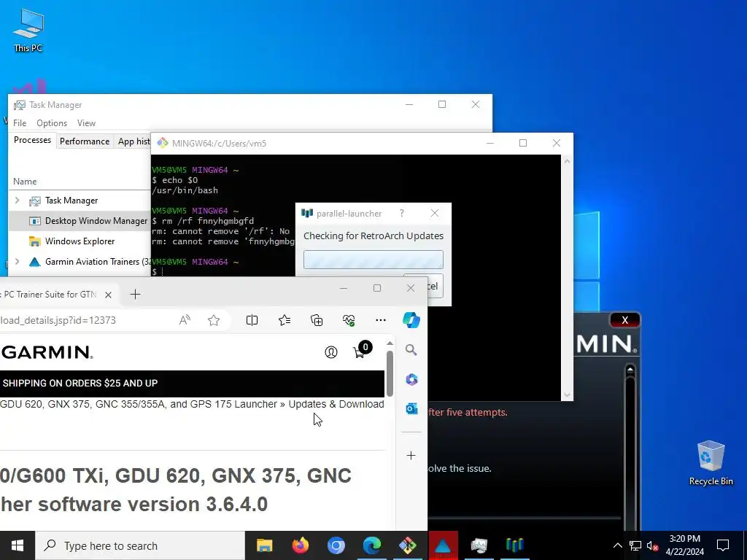Open split screen in Edge toolbar
The height and width of the screenshot is (560, 747).
click(x=252, y=321)
